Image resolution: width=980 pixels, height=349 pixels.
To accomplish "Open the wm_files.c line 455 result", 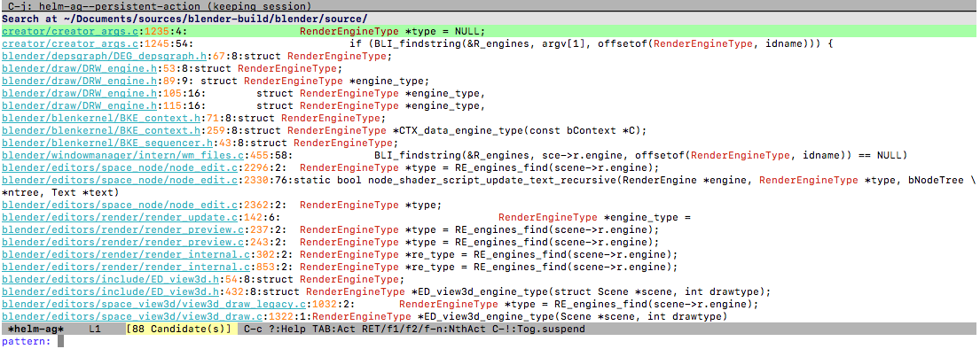I will (x=490, y=155).
